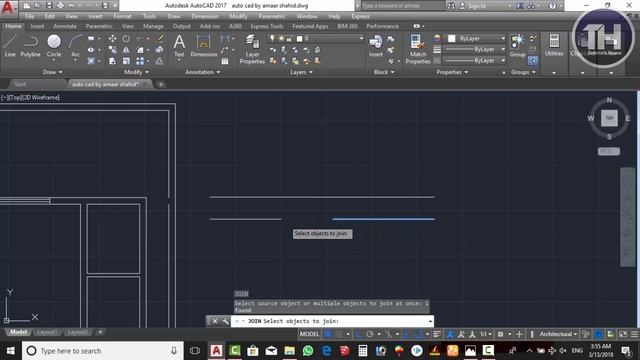This screenshot has height=360, width=640.
Task: Toggle ortho mode in status bar
Action: tap(358, 334)
